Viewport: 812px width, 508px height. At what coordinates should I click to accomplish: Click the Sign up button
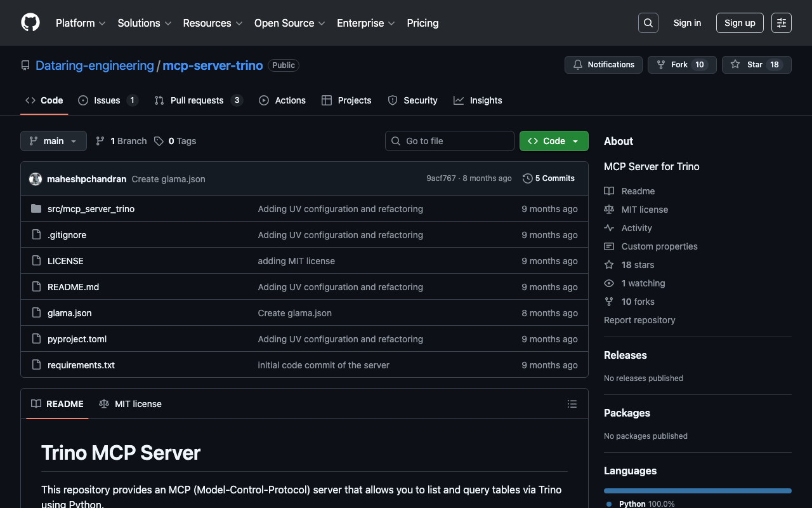click(x=739, y=23)
